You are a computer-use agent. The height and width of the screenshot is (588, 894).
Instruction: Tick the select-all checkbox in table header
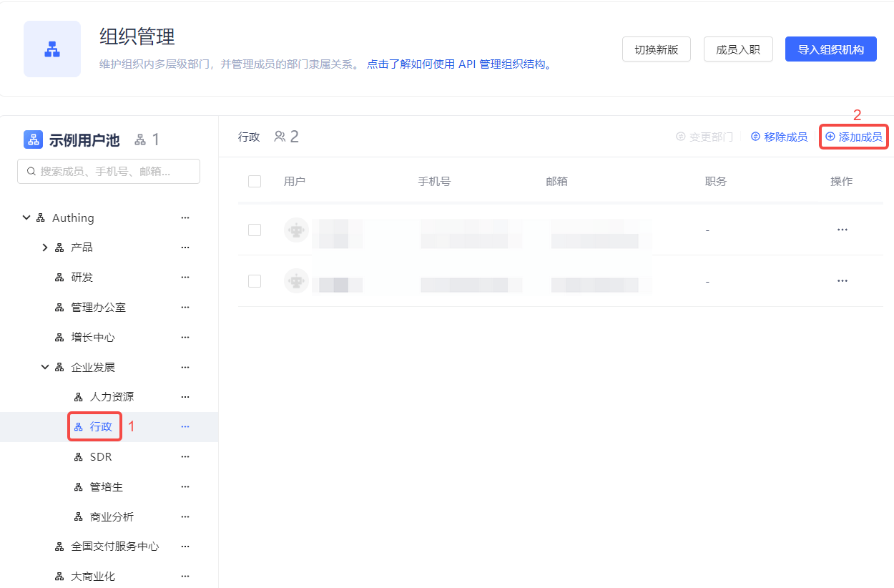coord(255,182)
